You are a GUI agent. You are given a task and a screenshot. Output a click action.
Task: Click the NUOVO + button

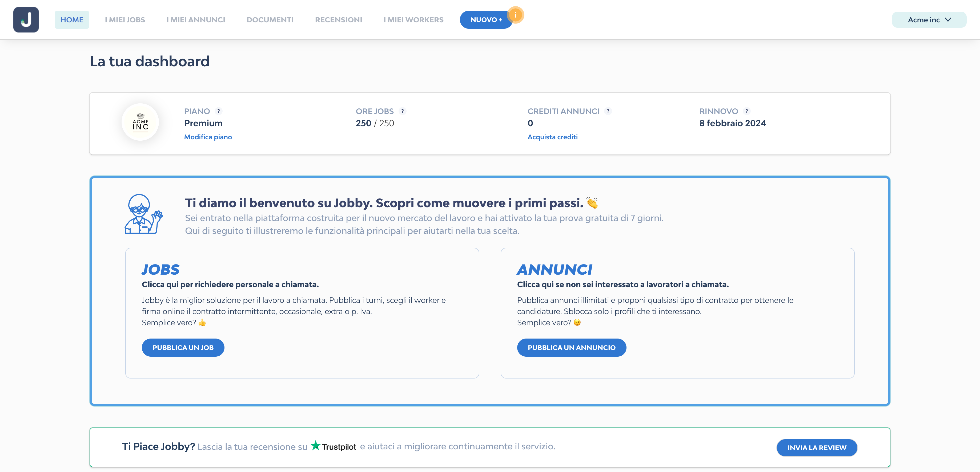pyautogui.click(x=486, y=20)
